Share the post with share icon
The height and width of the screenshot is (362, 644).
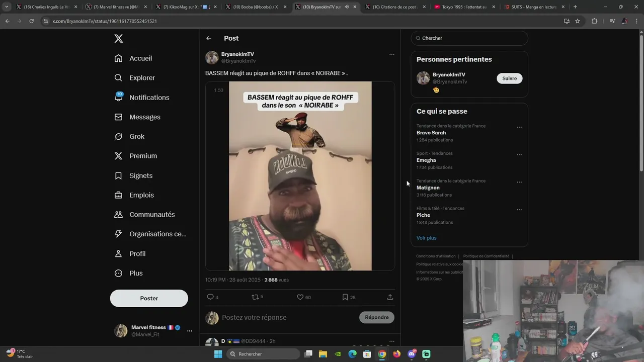coord(390,297)
